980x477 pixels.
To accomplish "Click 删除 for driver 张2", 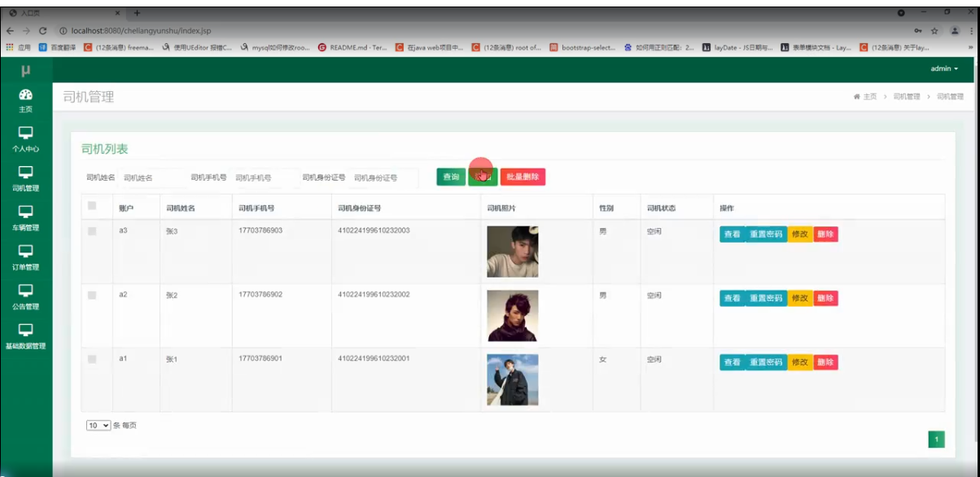I will [825, 298].
